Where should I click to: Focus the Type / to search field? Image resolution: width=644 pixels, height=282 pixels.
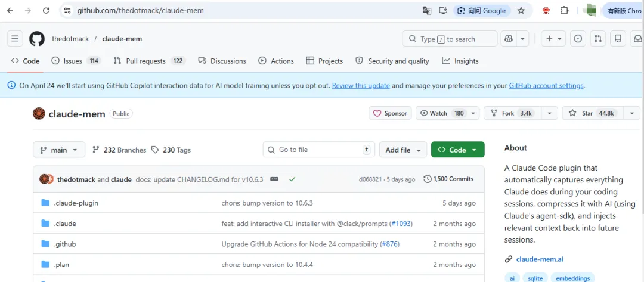450,39
